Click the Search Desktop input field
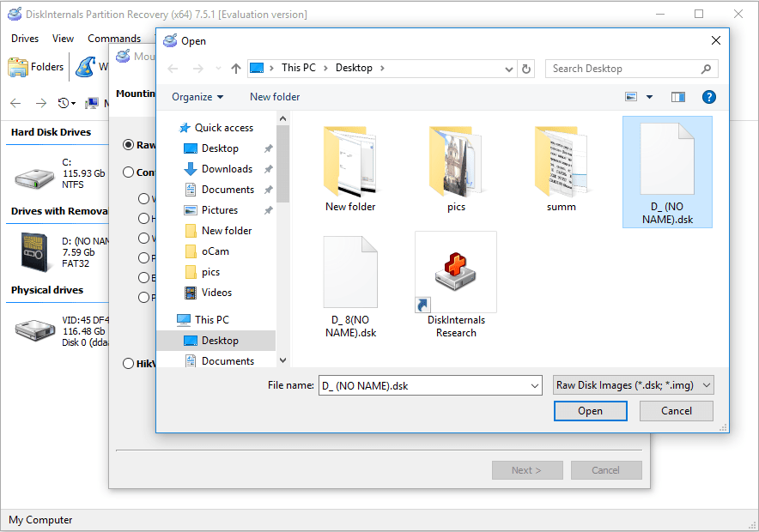The image size is (759, 532). coord(622,69)
